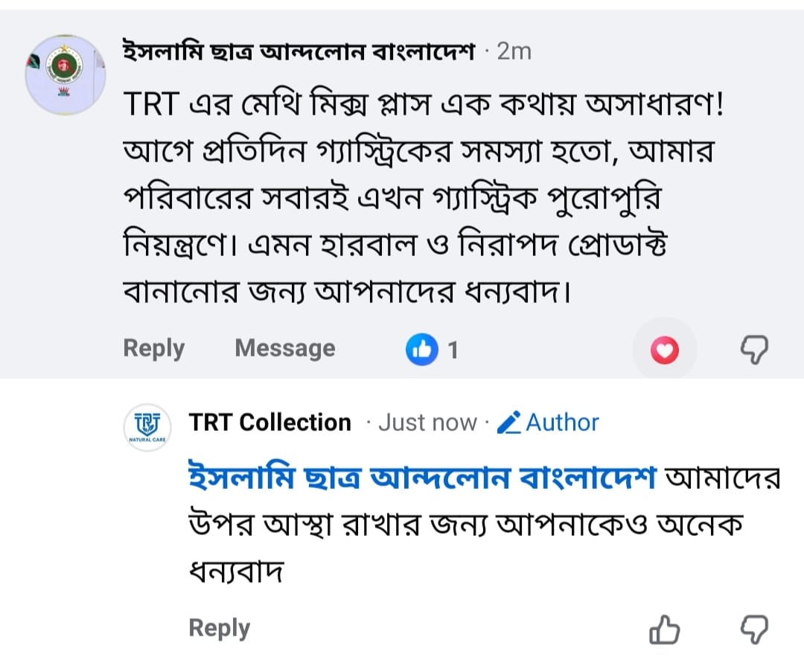Click Reply under TRT Collection's comment
The height and width of the screenshot is (672, 804).
point(220,628)
